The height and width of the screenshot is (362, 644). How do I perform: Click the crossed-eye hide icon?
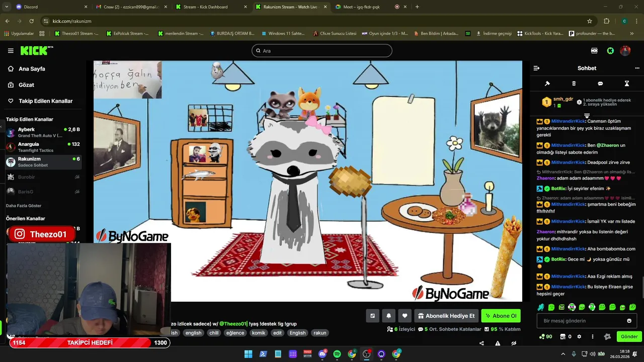pos(514,343)
